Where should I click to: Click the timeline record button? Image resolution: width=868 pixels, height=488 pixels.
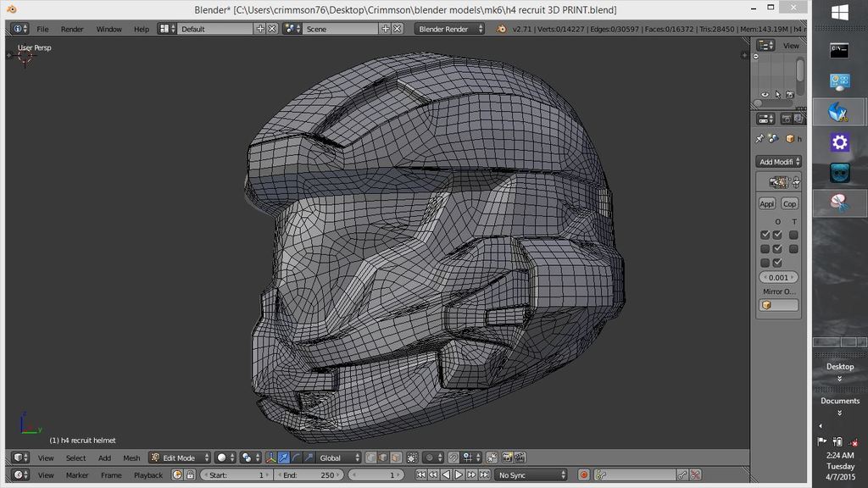tap(583, 475)
